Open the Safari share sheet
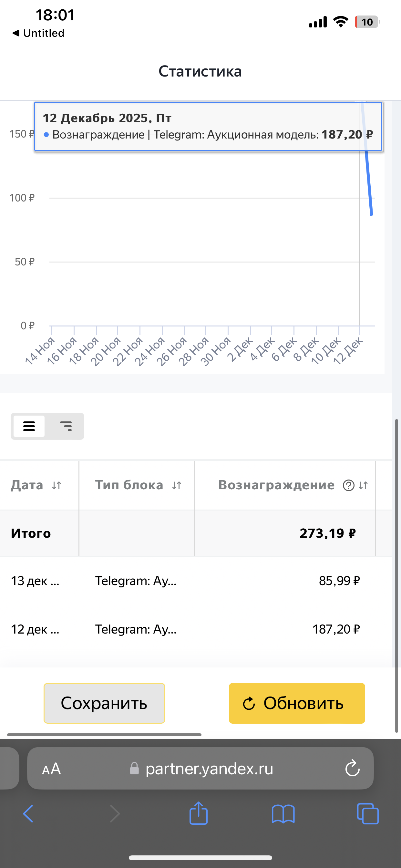Image resolution: width=401 pixels, height=868 pixels. 199,814
